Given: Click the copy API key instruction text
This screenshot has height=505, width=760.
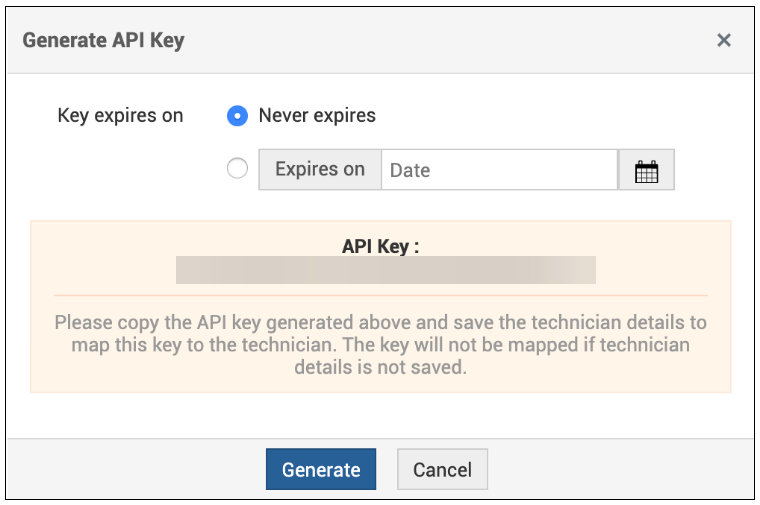Looking at the screenshot, I should coord(380,345).
